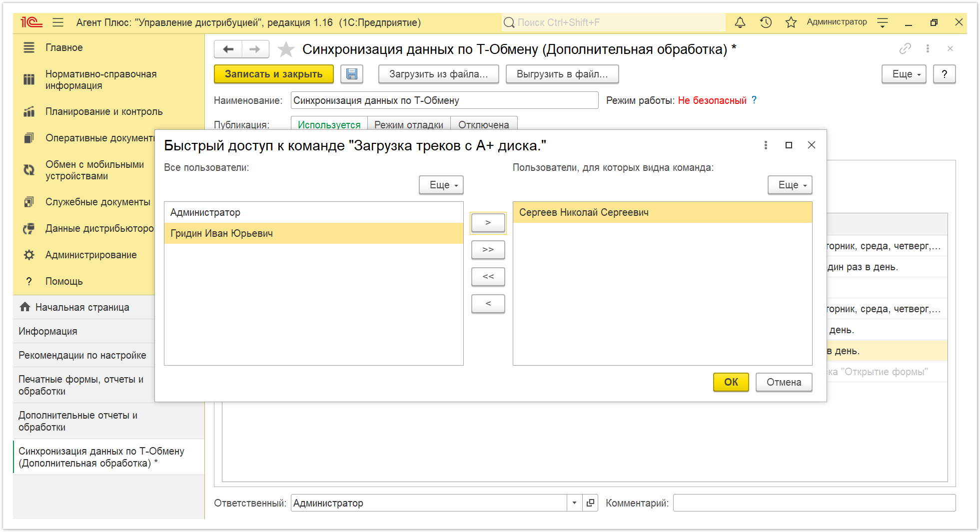
Task: Open the history clock icon
Action: 766,22
